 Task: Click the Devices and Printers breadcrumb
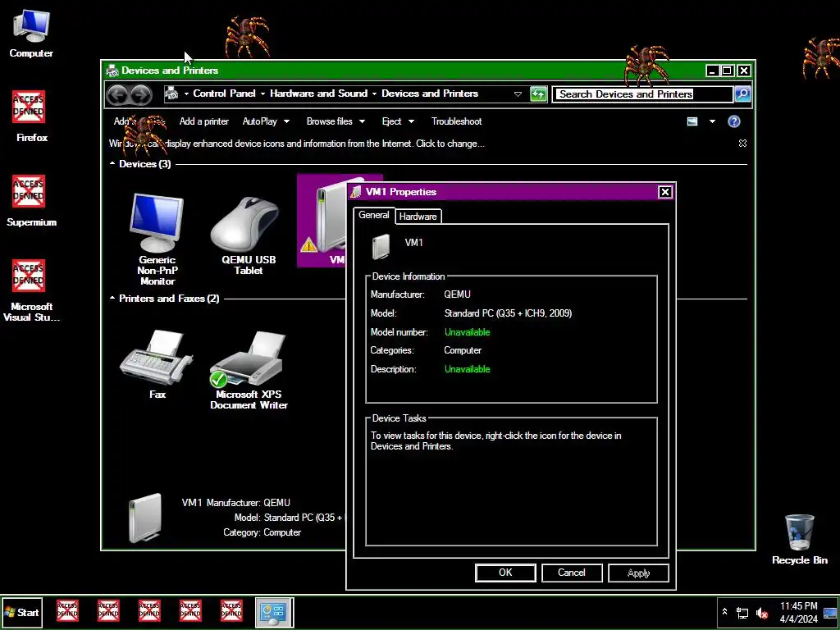coord(430,94)
